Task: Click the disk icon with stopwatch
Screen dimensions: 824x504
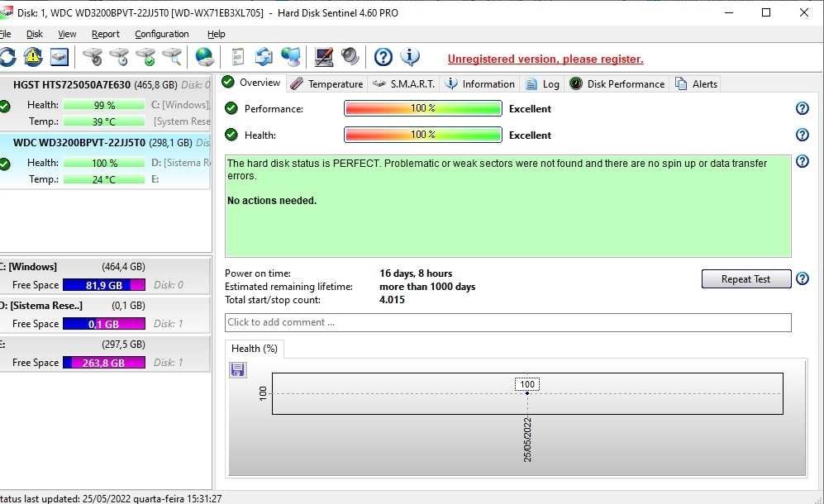Action: pyautogui.click(x=93, y=57)
